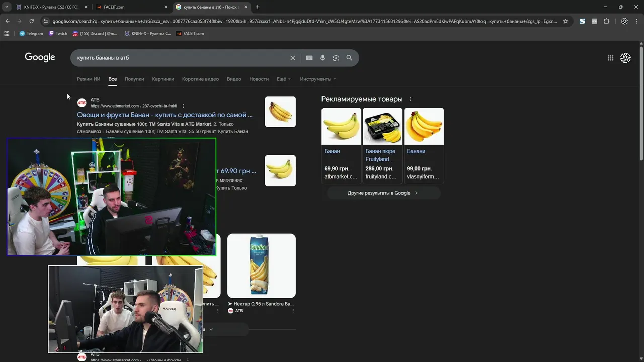Open the KNIFE-X Рулетка bookmark
Viewport: 644px width, 362px height.
click(x=147, y=33)
